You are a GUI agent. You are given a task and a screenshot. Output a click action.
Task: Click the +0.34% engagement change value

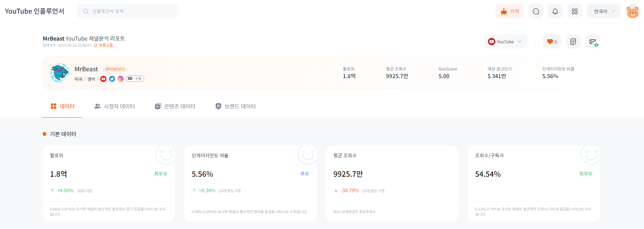207,191
